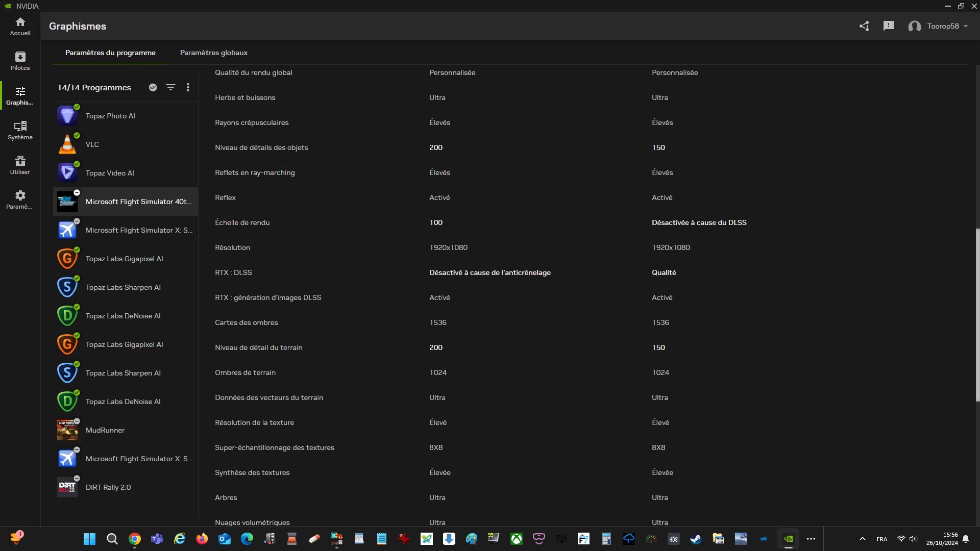
Task: Select DiRT Rally 2.0 in list
Action: [108, 487]
